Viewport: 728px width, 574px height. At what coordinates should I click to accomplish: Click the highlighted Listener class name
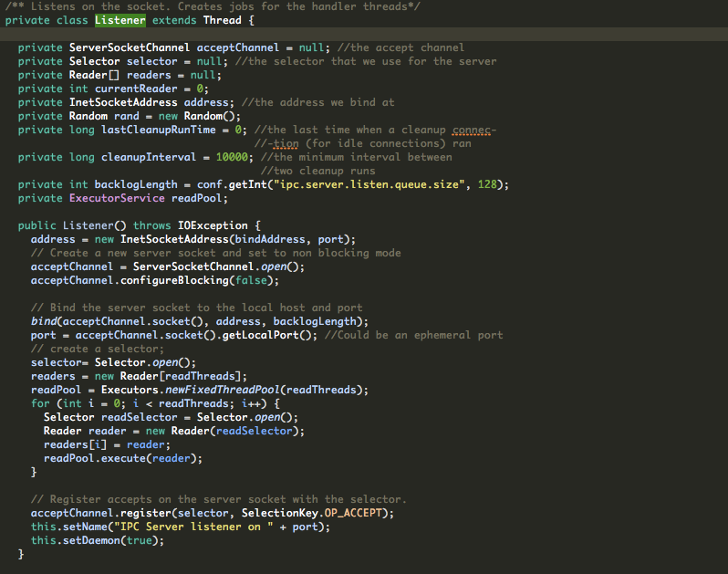(120, 20)
